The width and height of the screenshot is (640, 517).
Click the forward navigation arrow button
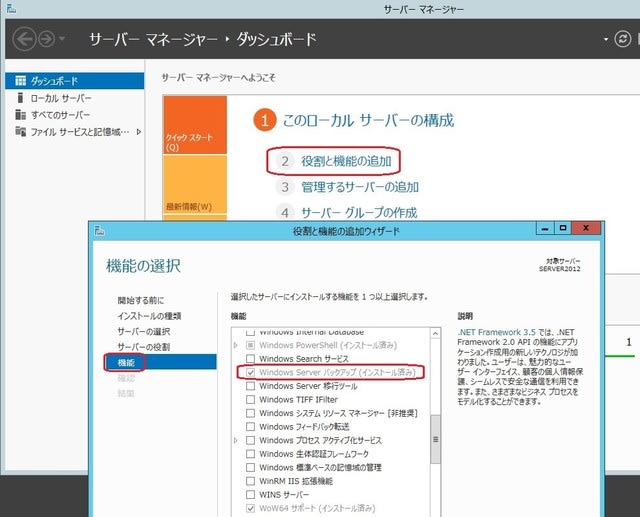coord(47,39)
